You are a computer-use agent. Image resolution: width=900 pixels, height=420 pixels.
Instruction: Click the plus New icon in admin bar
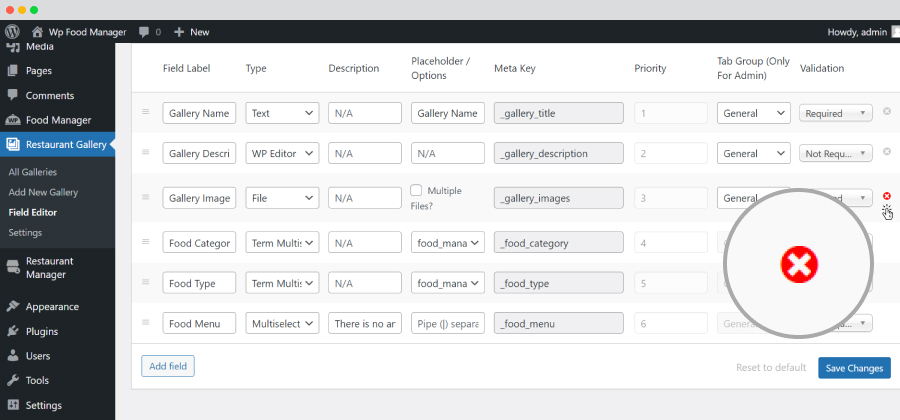pyautogui.click(x=179, y=32)
